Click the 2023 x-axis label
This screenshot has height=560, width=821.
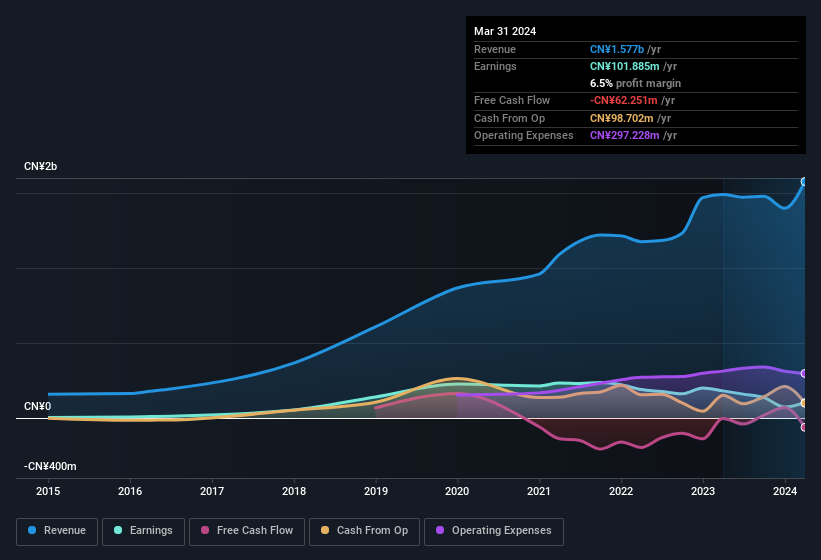point(703,491)
